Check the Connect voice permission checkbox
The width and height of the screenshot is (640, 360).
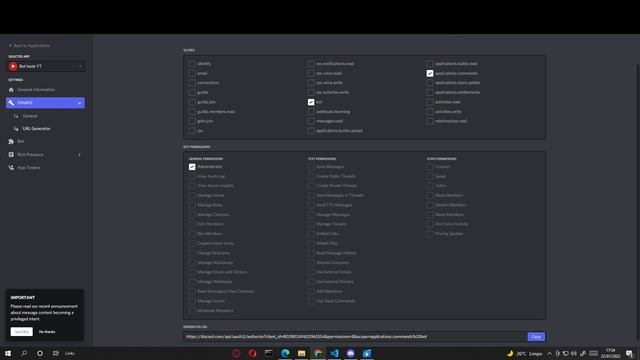point(430,167)
